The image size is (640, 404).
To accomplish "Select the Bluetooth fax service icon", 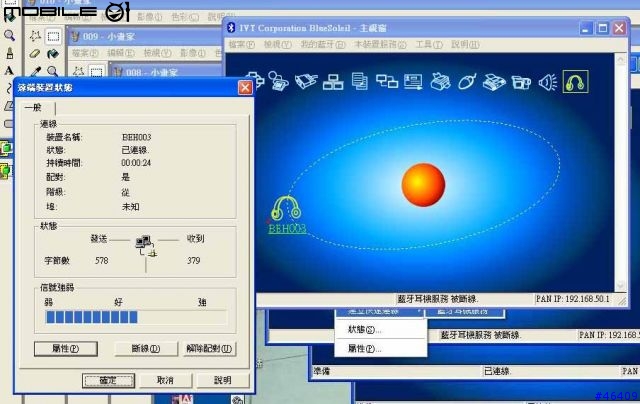I will [x=494, y=82].
